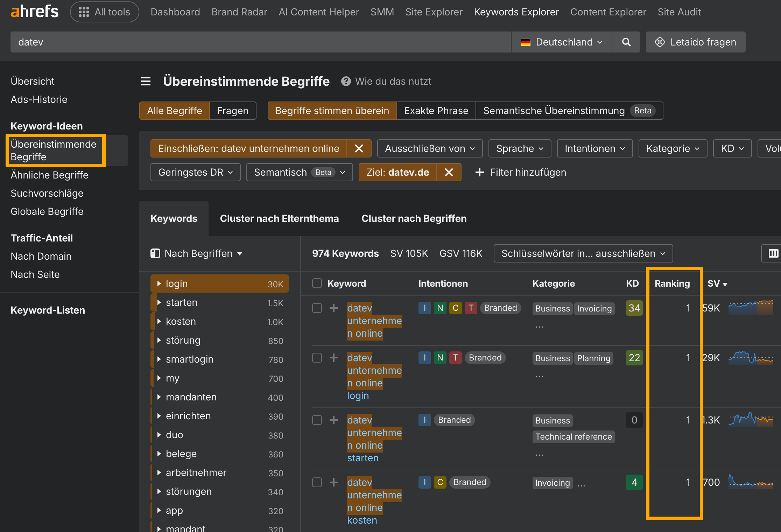The width and height of the screenshot is (781, 532).
Task: Switch to Cluster nach Begriffen tab
Action: click(x=414, y=218)
